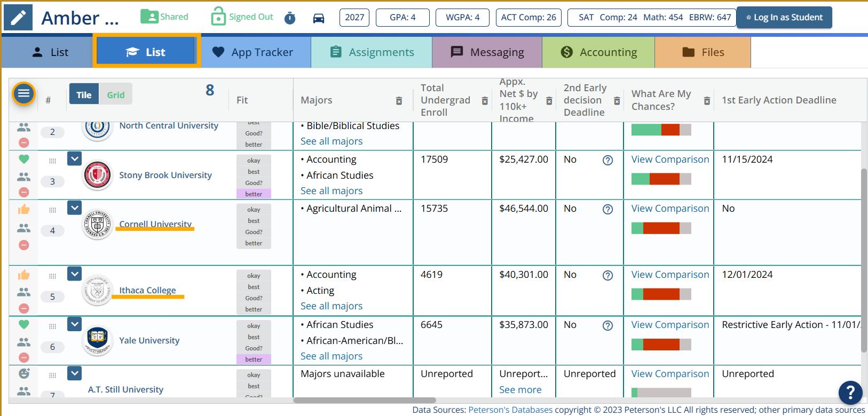Screen dimensions: 868x416
Task: Open the blue help question mark bubble
Action: coord(850,393)
